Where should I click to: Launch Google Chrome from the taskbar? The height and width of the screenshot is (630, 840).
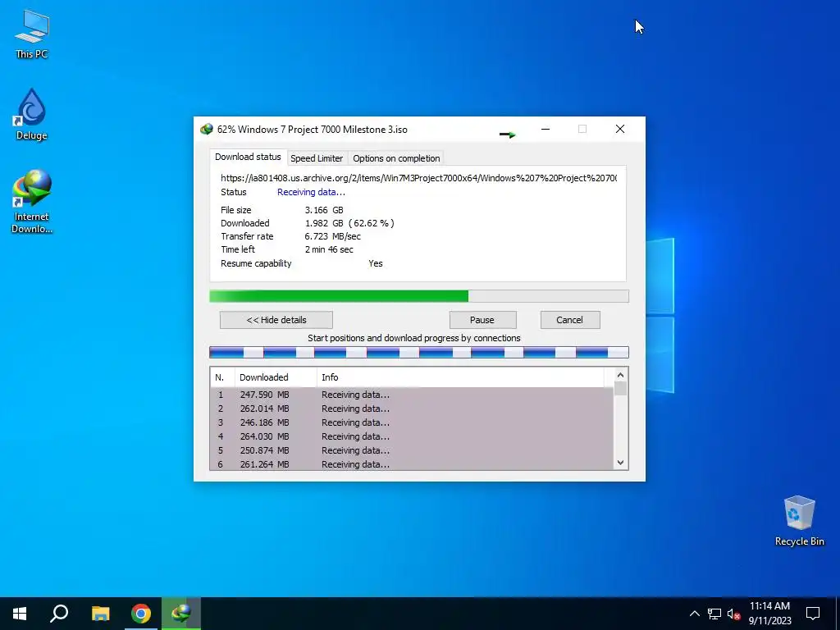point(141,614)
